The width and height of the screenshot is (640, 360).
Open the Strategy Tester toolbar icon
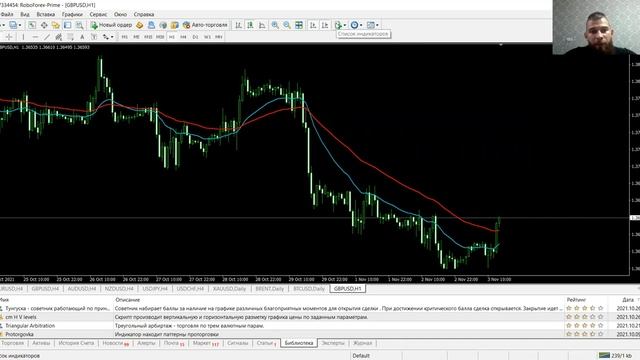pos(79,25)
